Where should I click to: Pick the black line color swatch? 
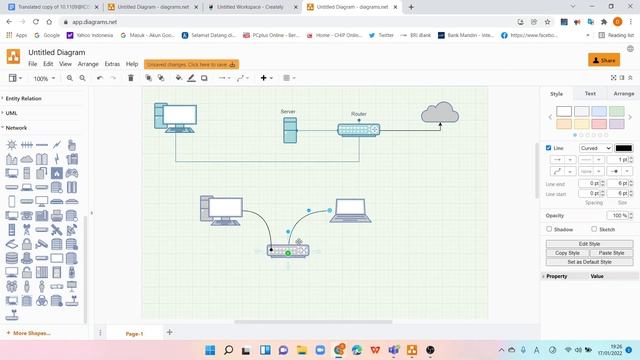point(624,148)
